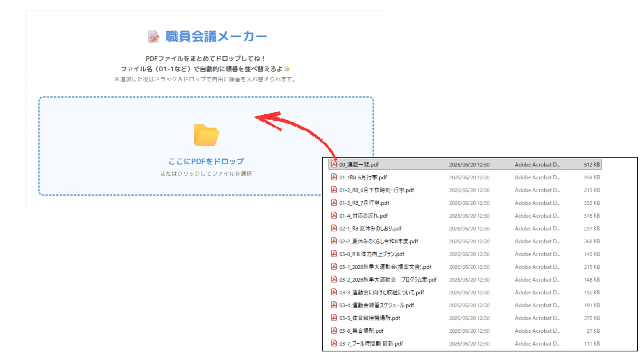
Task: Click the date cell of 00_議題一覧.pdf
Action: (469, 165)
